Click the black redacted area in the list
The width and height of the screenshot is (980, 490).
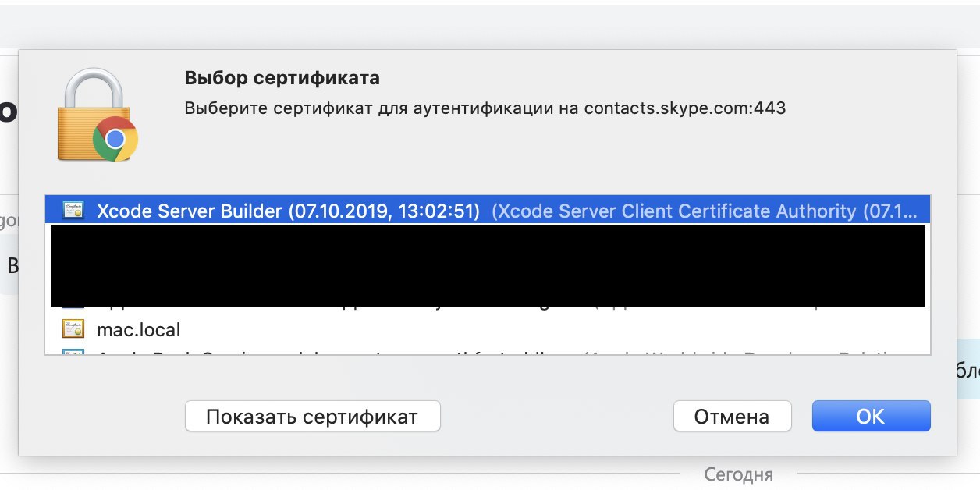pyautogui.click(x=488, y=266)
